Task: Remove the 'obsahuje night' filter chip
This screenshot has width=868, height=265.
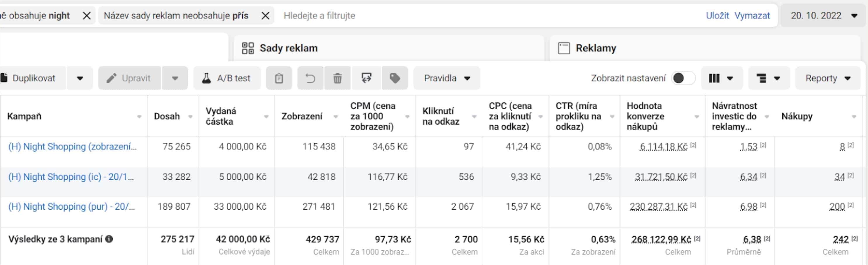Action: point(87,15)
